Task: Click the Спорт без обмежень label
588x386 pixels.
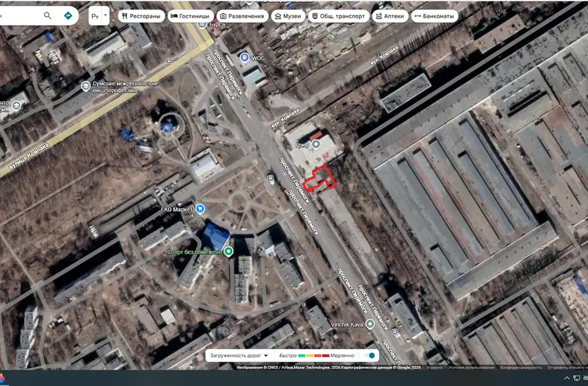Action: tap(195, 252)
